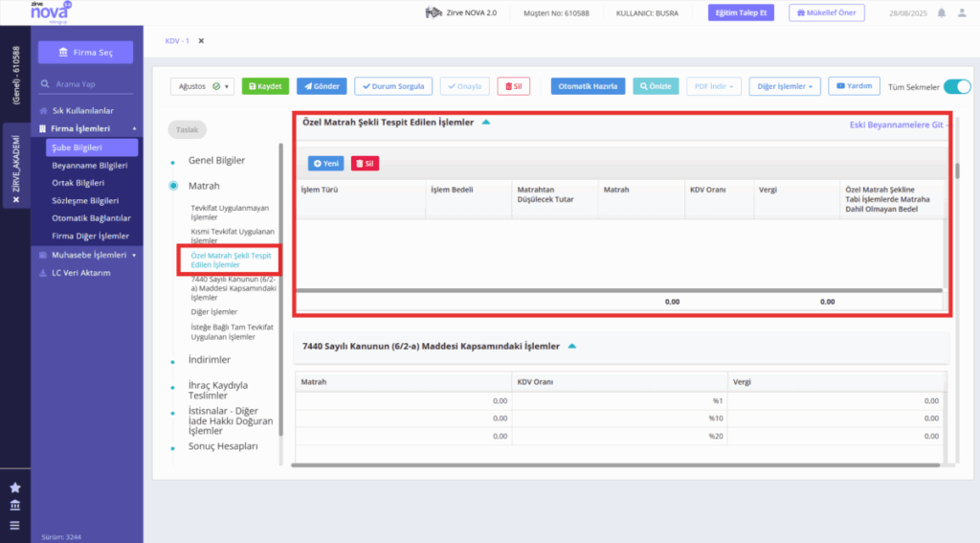The image size is (980, 543).
Task: Open the Ağustos month dropdown
Action: (x=202, y=86)
